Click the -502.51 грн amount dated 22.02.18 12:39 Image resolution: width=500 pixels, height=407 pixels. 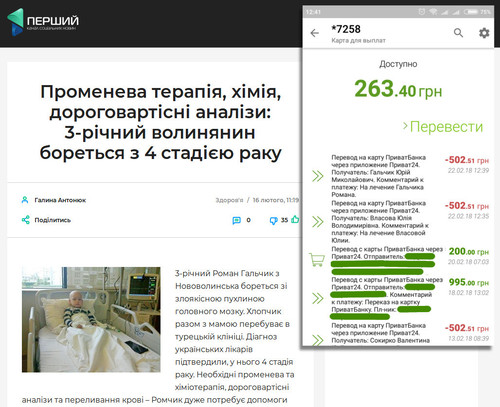coord(467,160)
